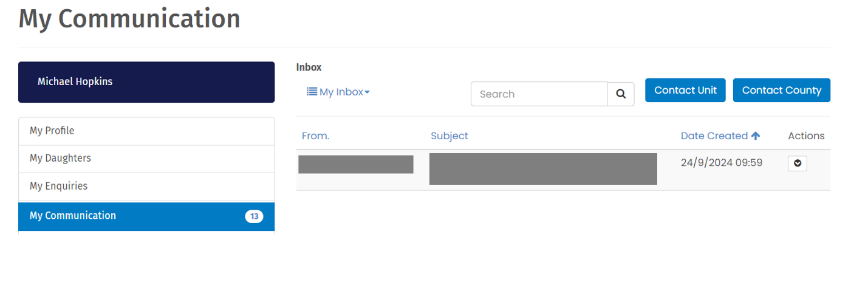Screen dimensions: 868x282
Task: Click the sort arrow next to Date Created
Action: (x=756, y=136)
